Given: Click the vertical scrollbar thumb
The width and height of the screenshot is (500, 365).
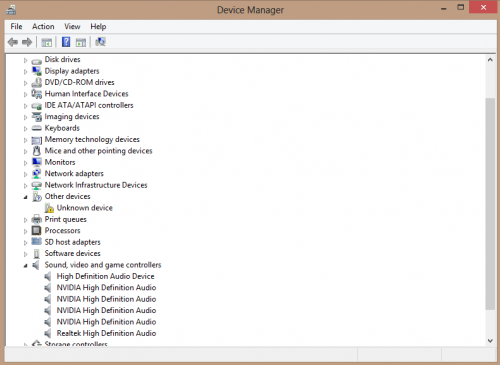Looking at the screenshot, I should point(490,204).
